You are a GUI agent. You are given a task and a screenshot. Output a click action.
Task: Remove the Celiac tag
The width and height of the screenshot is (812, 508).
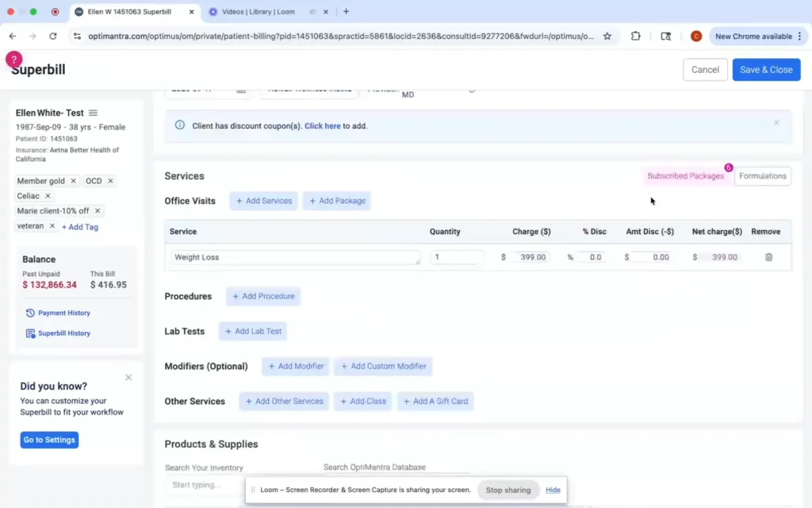click(48, 196)
